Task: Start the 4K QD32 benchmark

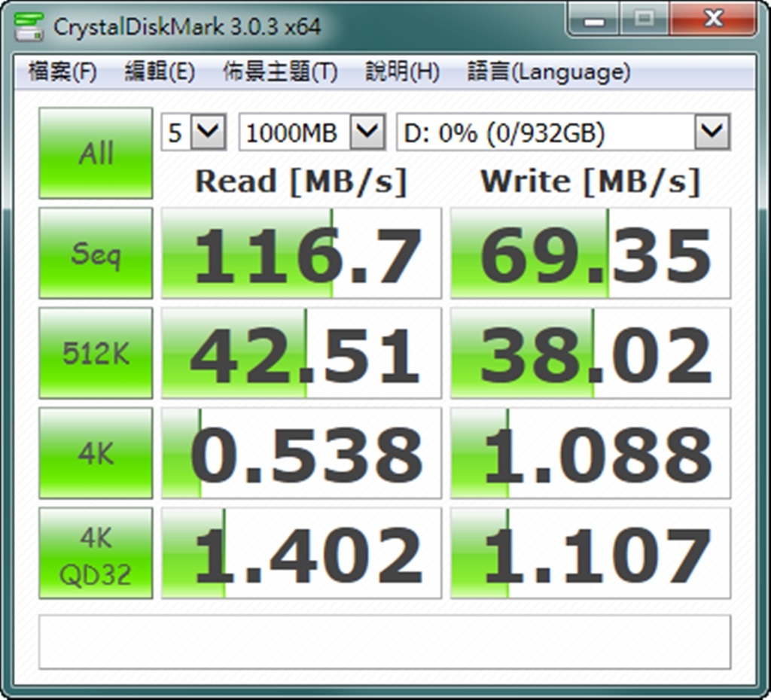Action: click(x=96, y=553)
